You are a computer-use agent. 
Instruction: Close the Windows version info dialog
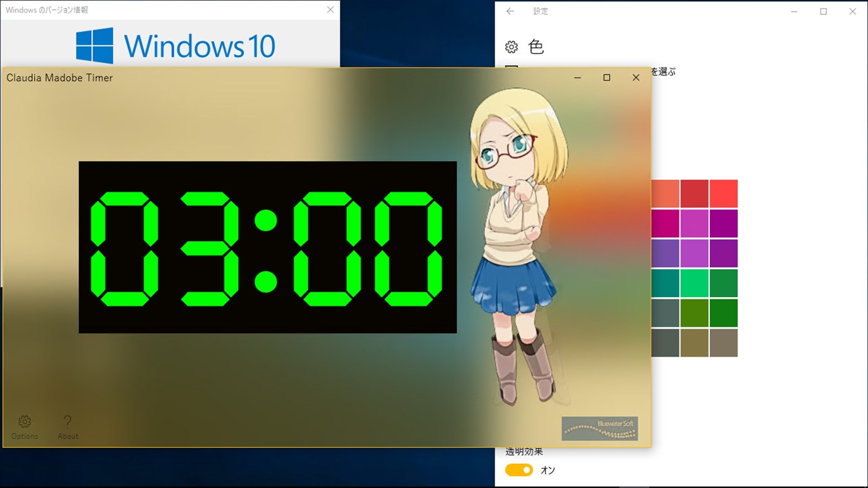pos(329,9)
